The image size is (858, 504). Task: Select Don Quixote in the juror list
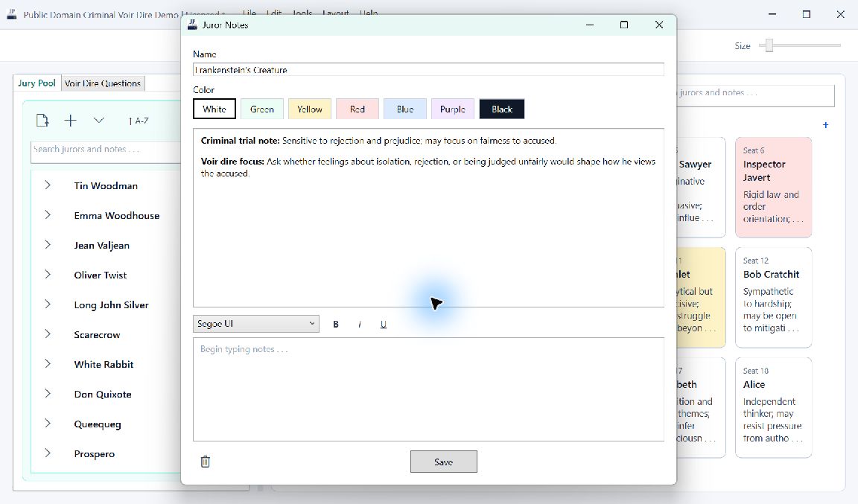102,394
